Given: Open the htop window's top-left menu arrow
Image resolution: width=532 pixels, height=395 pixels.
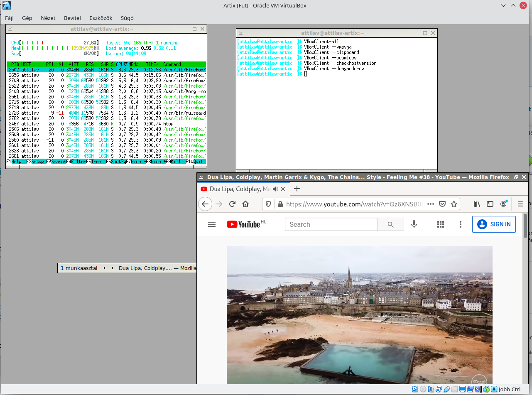Looking at the screenshot, I should point(10,29).
